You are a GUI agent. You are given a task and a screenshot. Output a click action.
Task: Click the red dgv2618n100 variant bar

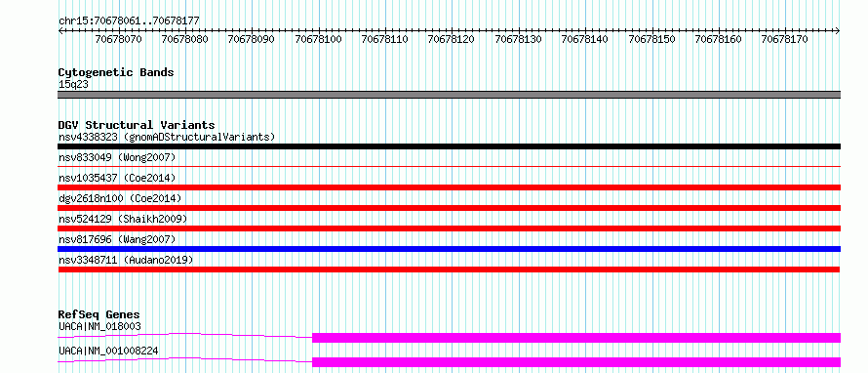coord(450,208)
